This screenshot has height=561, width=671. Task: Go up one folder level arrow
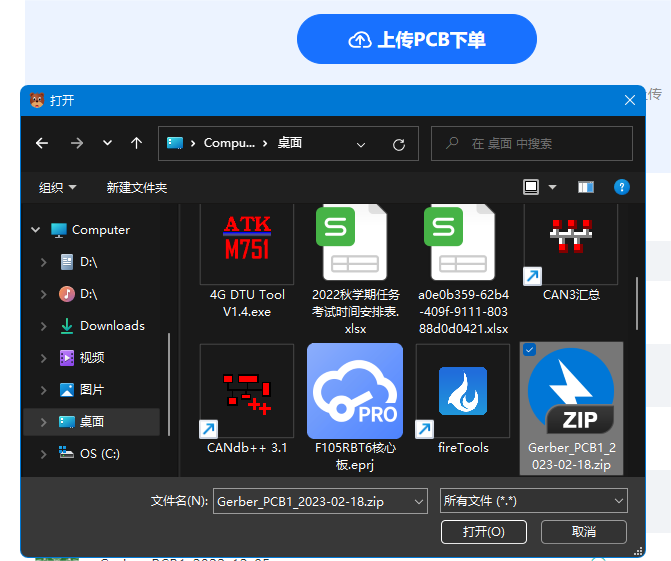tap(136, 143)
